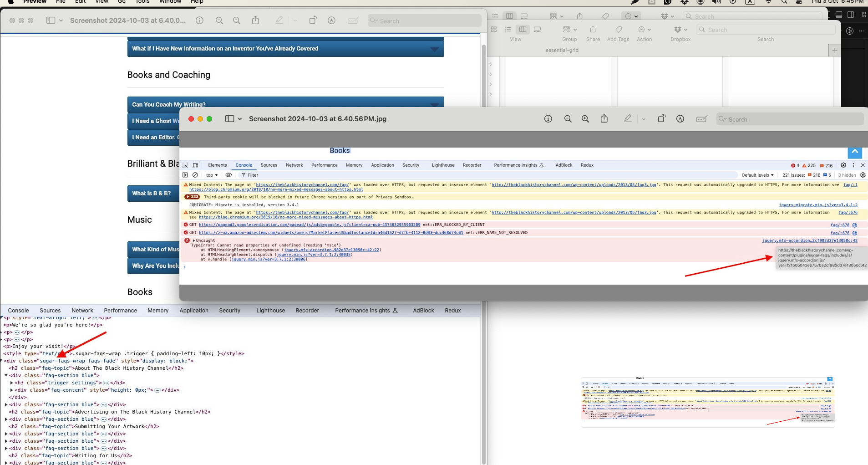The height and width of the screenshot is (465, 868).
Task: Select the AdBlock tab in rear Preview image
Action: 423,311
